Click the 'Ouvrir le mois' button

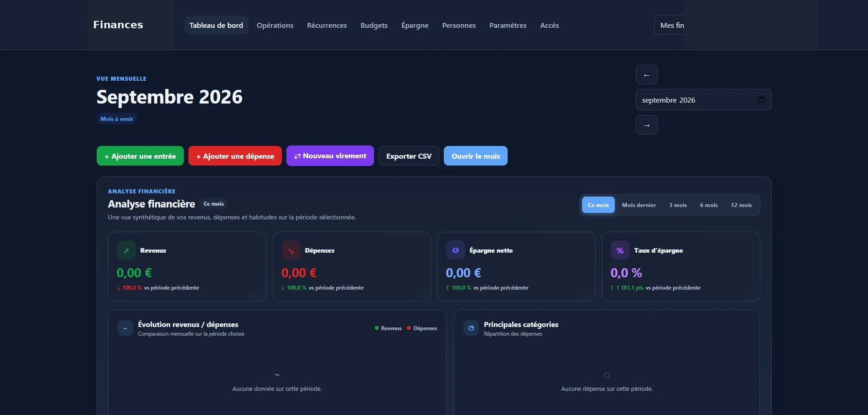click(x=476, y=156)
